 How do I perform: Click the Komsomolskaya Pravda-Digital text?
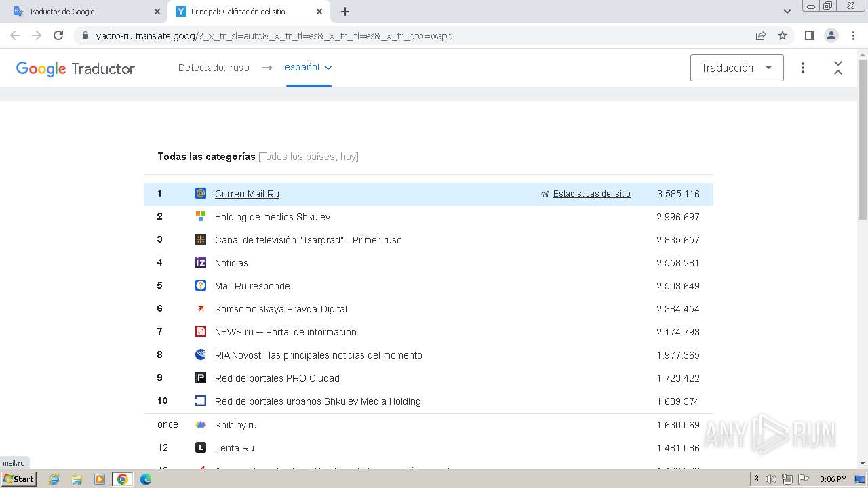click(281, 309)
